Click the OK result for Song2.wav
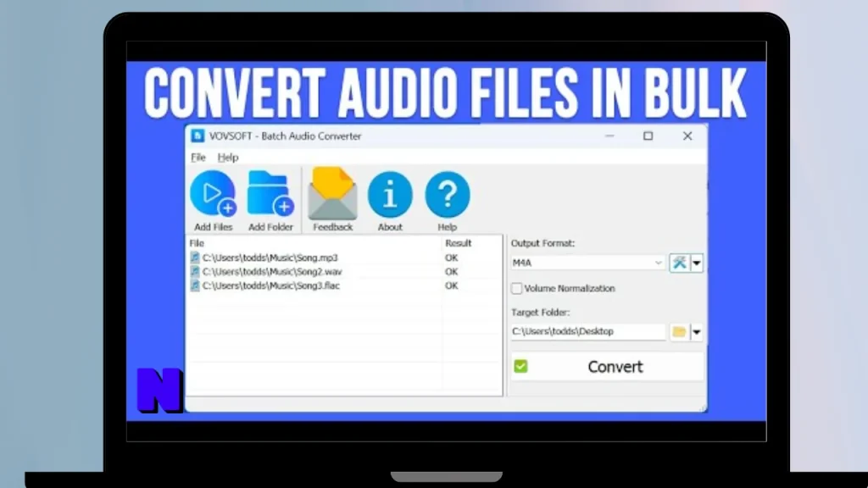868x488 pixels. [451, 272]
